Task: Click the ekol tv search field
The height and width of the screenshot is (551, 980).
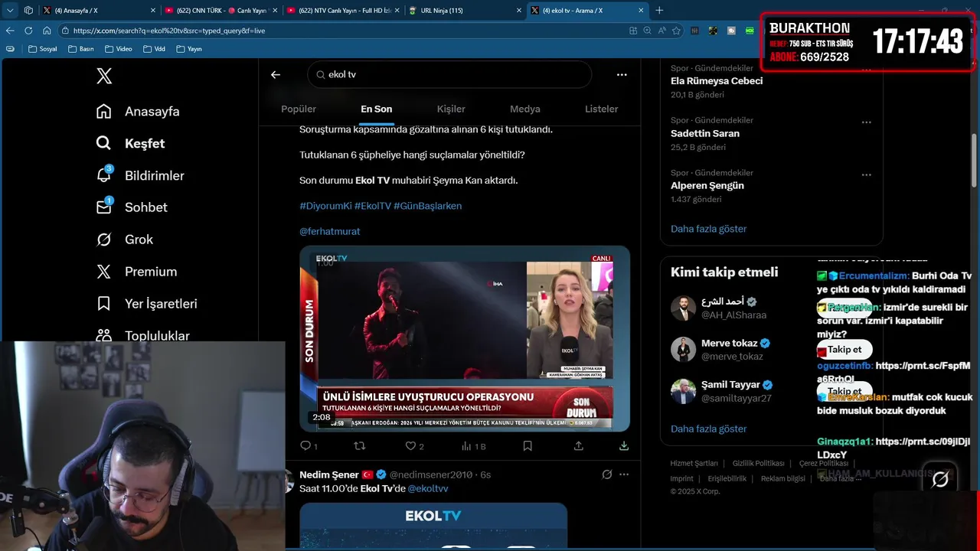Action: click(449, 74)
